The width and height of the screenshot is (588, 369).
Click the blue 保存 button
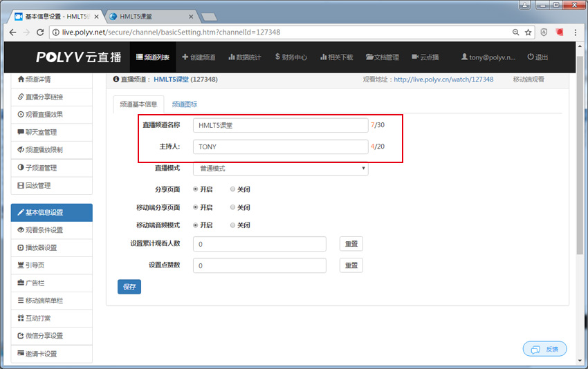click(129, 286)
